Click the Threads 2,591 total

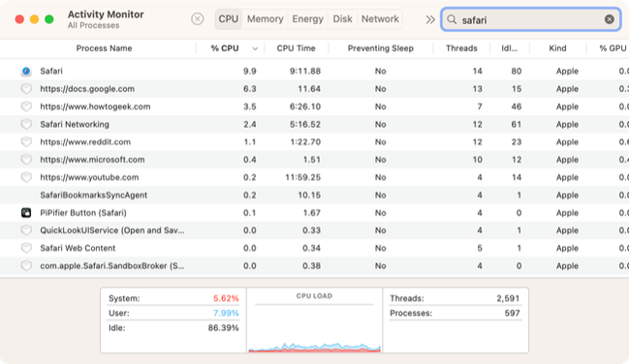[x=508, y=298]
